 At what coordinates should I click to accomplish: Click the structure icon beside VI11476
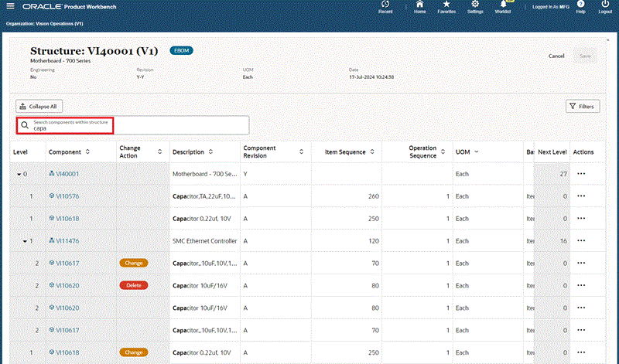51,240
